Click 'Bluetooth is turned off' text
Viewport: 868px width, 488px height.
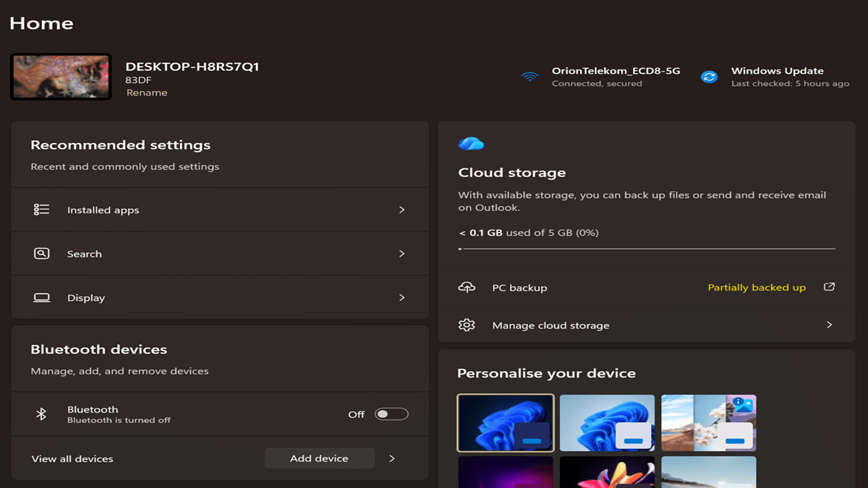click(x=119, y=420)
